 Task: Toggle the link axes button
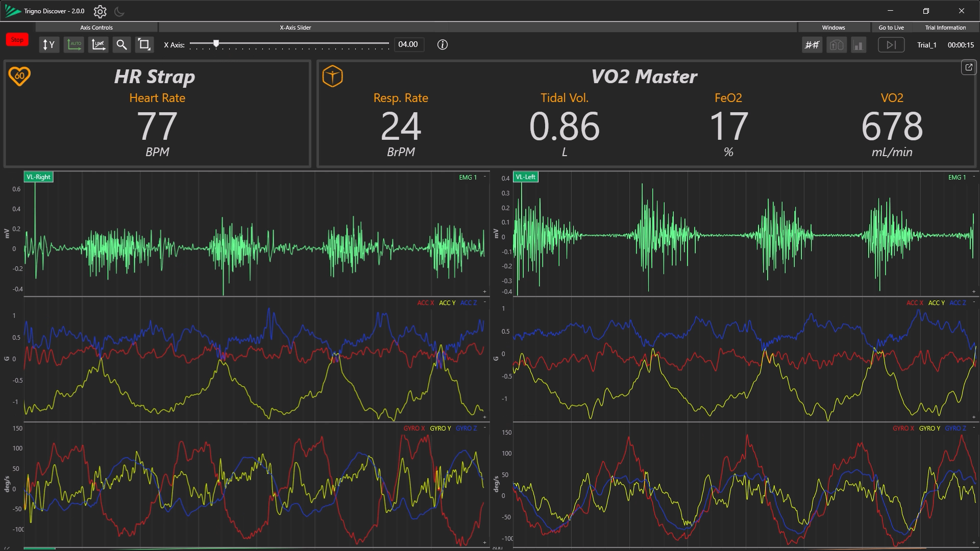click(x=98, y=45)
